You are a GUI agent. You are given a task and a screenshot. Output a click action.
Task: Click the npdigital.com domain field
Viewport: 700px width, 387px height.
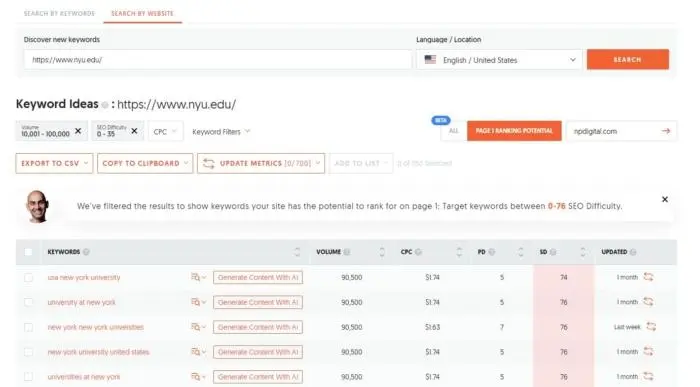point(614,131)
